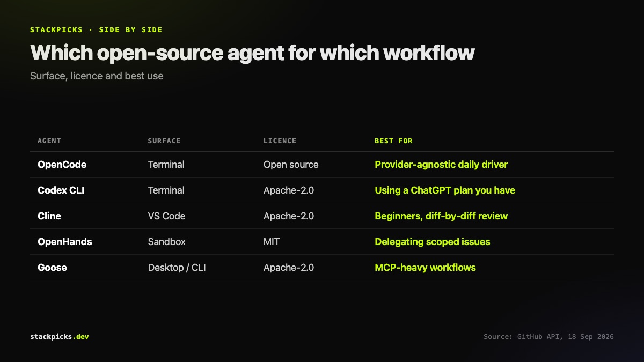Click the Terminal cell in the OpenCode row
The width and height of the screenshot is (644, 362).
pos(166,165)
